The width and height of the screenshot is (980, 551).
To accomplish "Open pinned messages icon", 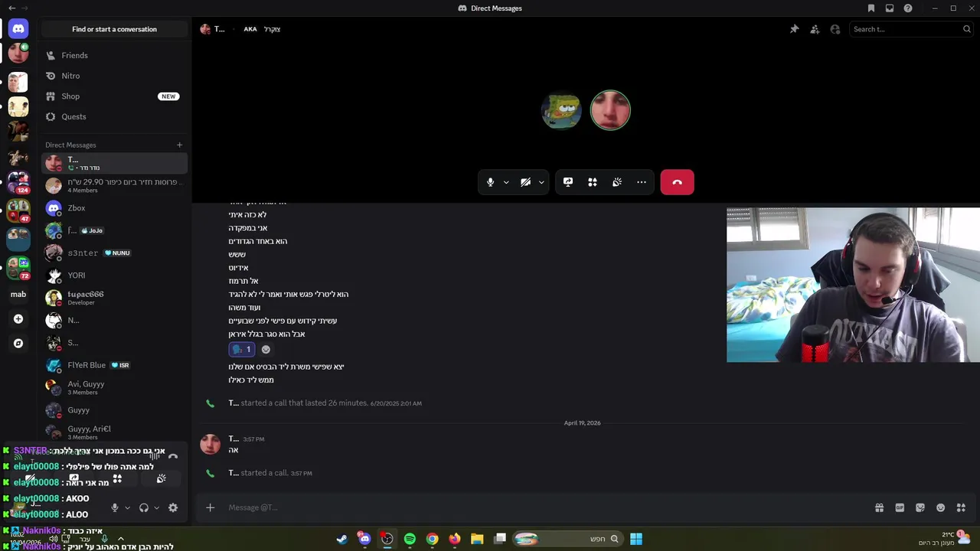I will point(795,29).
